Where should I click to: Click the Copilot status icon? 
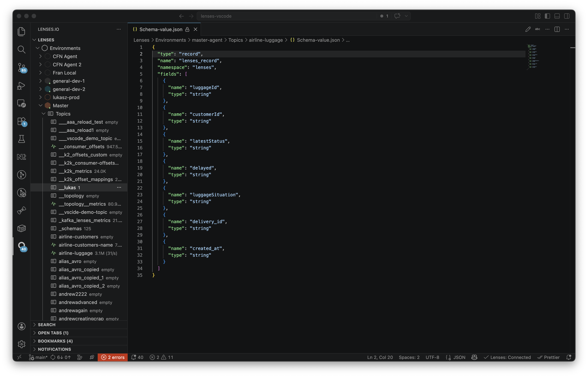(474, 357)
